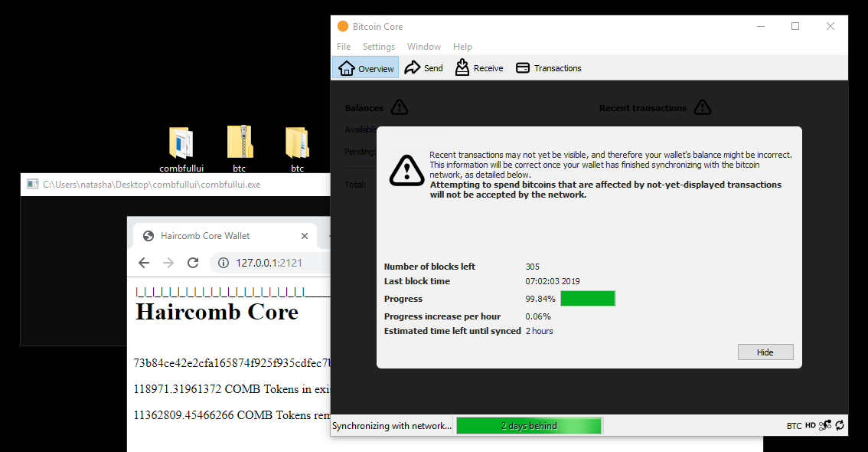
Task: Open the Send tab in Bitcoin Core
Action: pyautogui.click(x=423, y=67)
